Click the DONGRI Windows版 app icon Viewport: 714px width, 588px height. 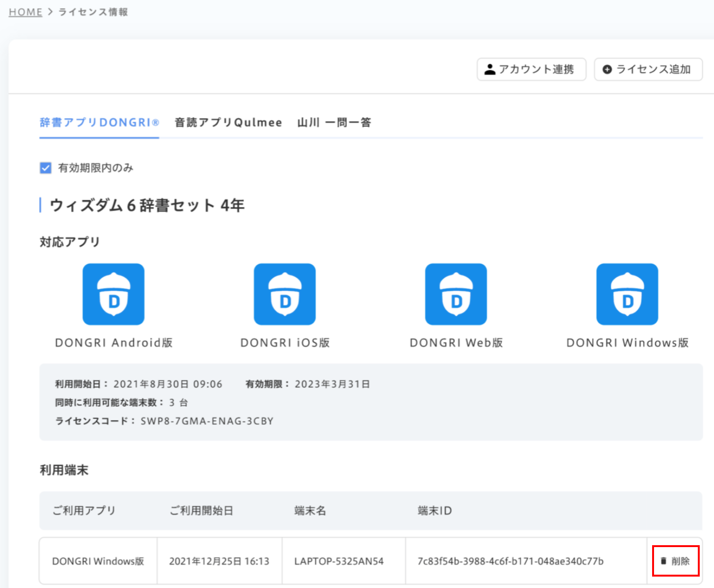tap(627, 294)
